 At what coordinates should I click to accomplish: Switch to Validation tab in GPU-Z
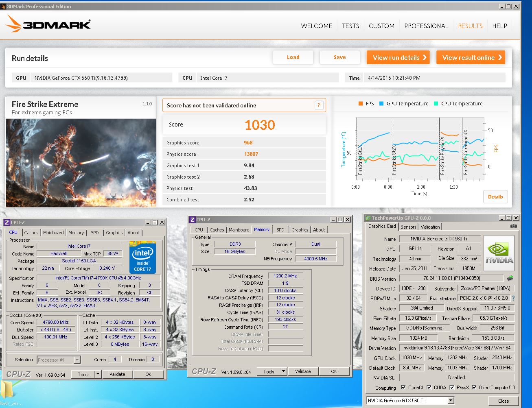tap(430, 227)
